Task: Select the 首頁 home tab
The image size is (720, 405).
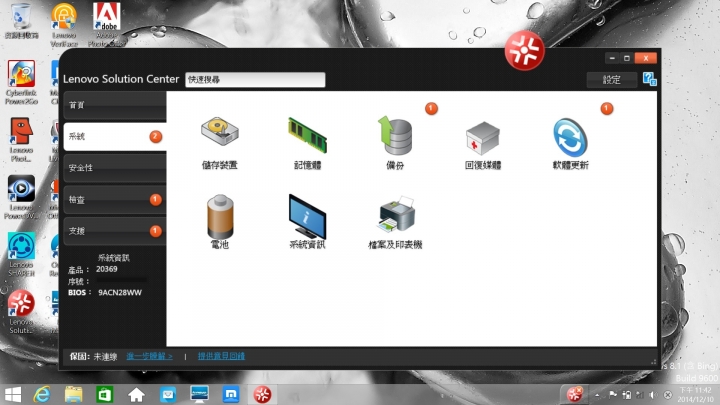Action: tap(115, 105)
